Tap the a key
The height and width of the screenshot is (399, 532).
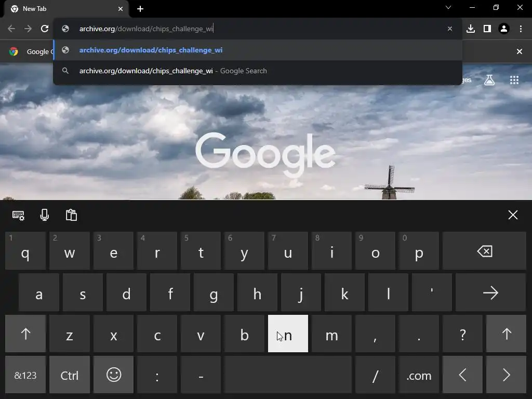[38, 292]
